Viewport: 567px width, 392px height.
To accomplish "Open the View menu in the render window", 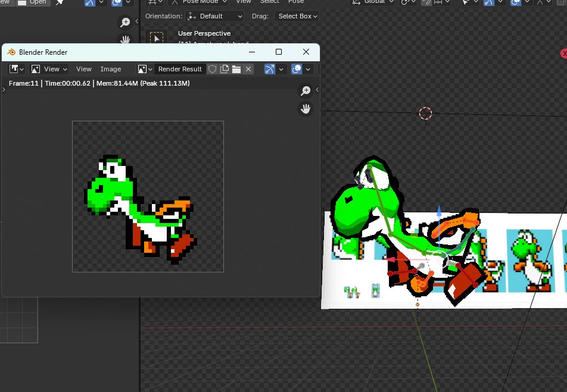I will tap(83, 68).
